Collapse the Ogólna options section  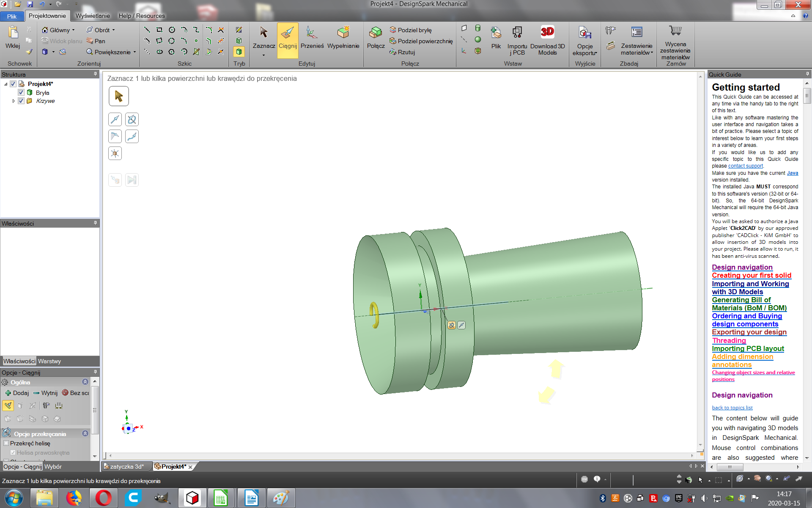click(85, 382)
